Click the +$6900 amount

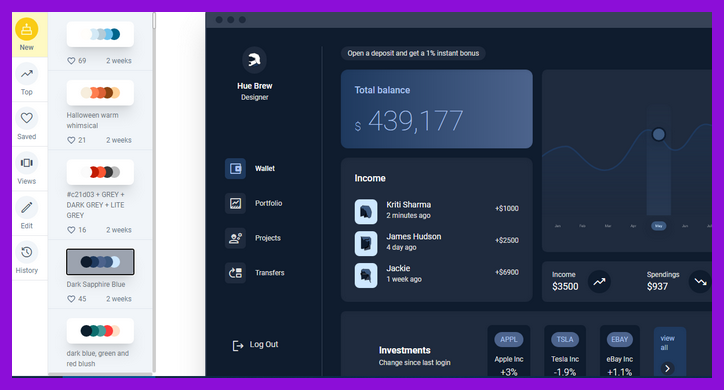point(507,272)
